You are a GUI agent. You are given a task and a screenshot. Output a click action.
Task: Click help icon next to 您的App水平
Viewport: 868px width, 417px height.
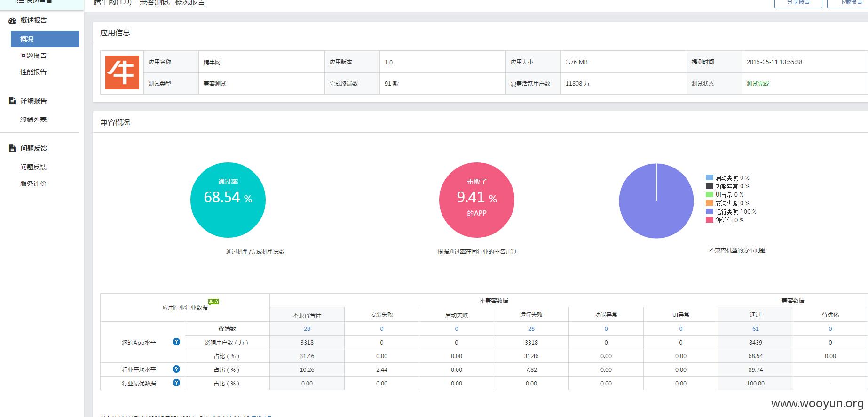tap(176, 342)
